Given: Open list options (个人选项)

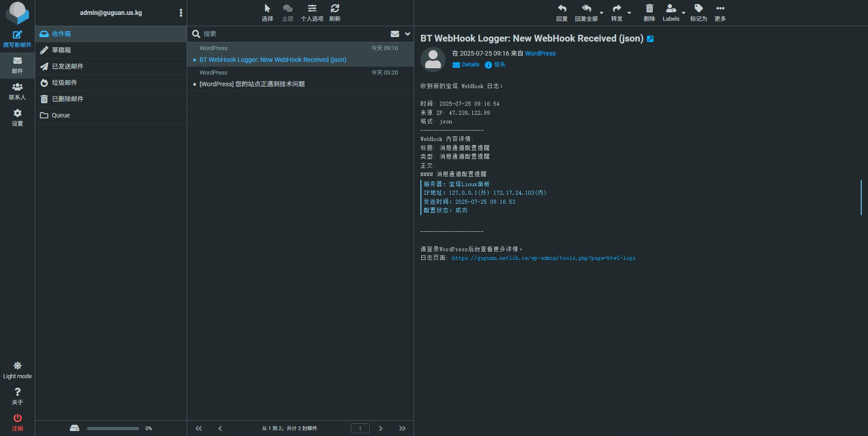Looking at the screenshot, I should 312,13.
